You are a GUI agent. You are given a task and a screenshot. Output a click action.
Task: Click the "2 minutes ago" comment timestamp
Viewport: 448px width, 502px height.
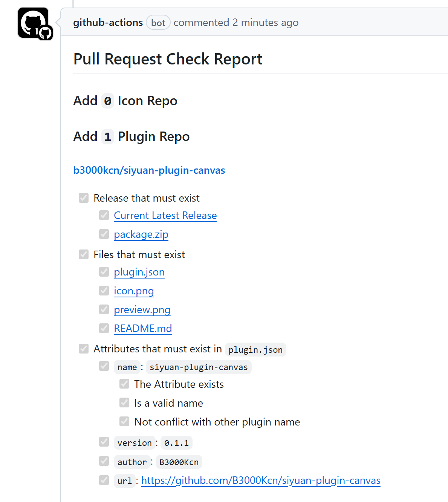click(x=265, y=23)
